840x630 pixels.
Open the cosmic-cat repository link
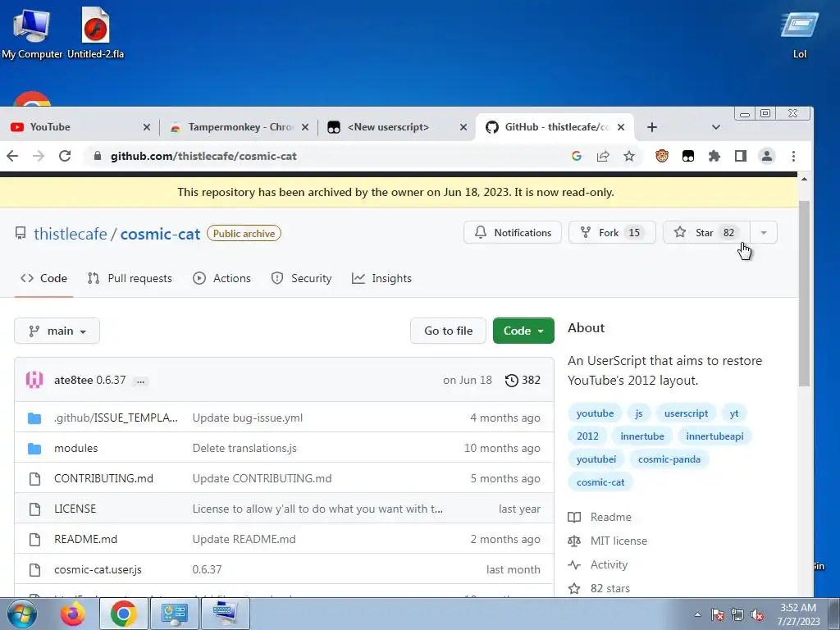pos(160,234)
